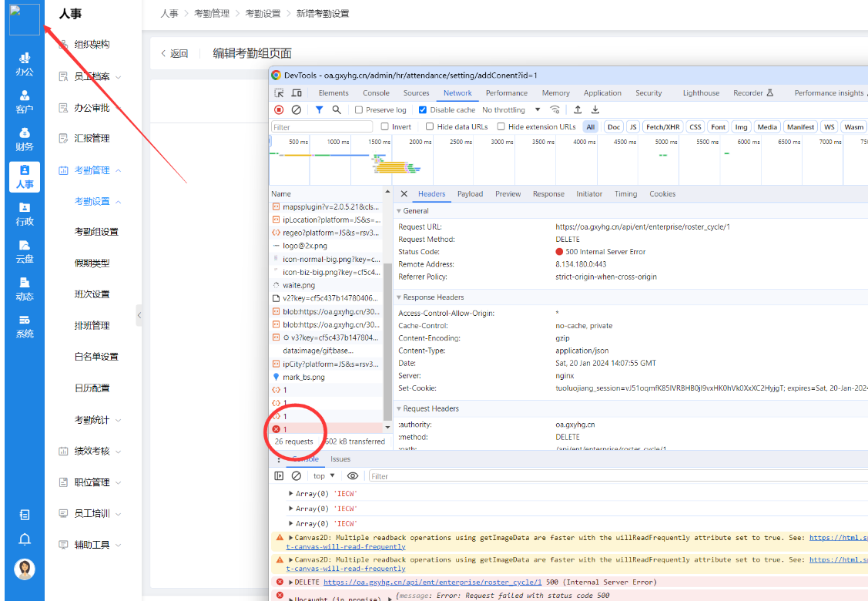This screenshot has width=868, height=601.
Task: Uncheck the Disable cache checkbox
Action: tap(423, 109)
